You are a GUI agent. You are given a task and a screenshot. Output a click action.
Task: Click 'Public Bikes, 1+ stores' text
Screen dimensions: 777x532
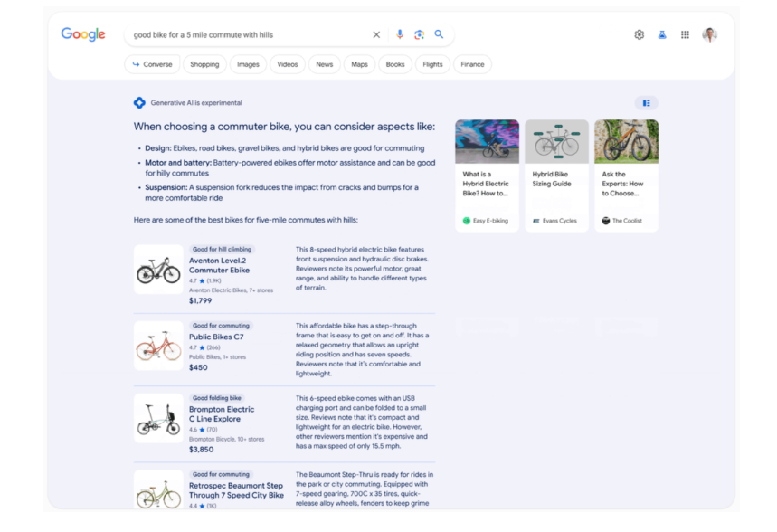(217, 357)
